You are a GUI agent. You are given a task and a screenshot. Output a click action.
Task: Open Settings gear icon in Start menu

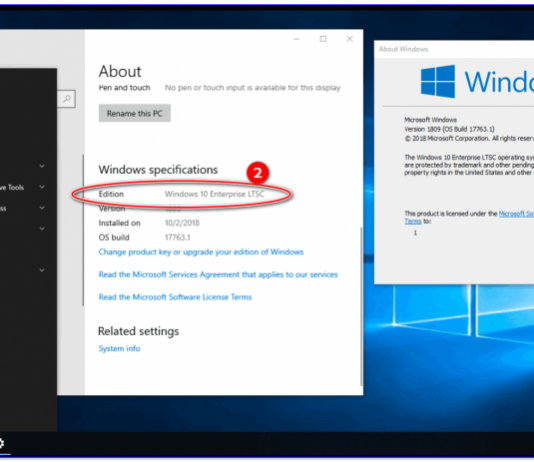point(2,443)
